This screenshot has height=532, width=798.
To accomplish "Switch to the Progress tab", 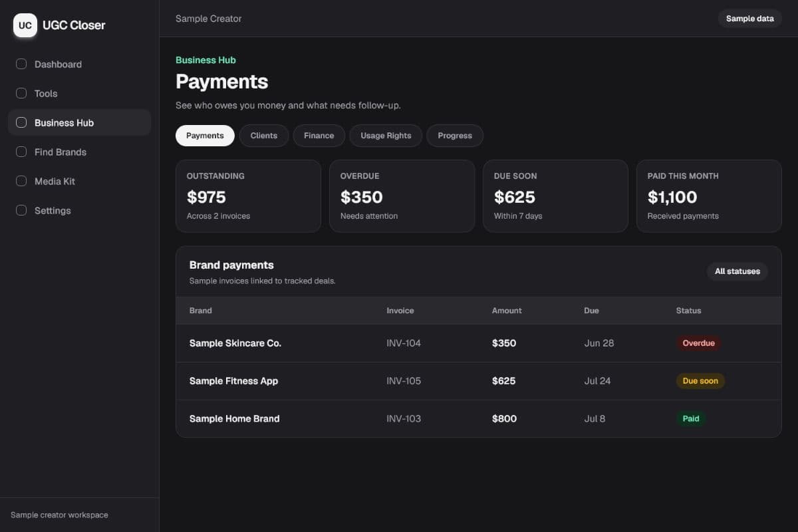I will pos(455,136).
